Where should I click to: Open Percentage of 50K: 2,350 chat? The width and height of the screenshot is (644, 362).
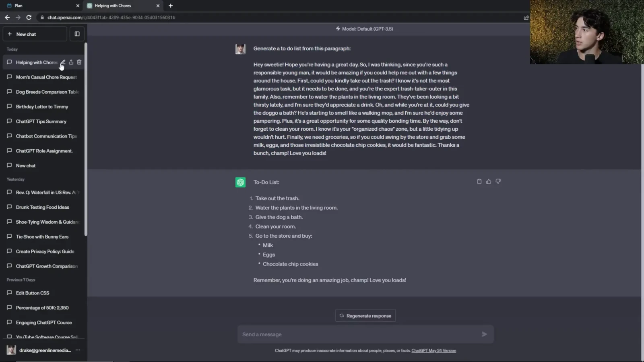pos(43,308)
